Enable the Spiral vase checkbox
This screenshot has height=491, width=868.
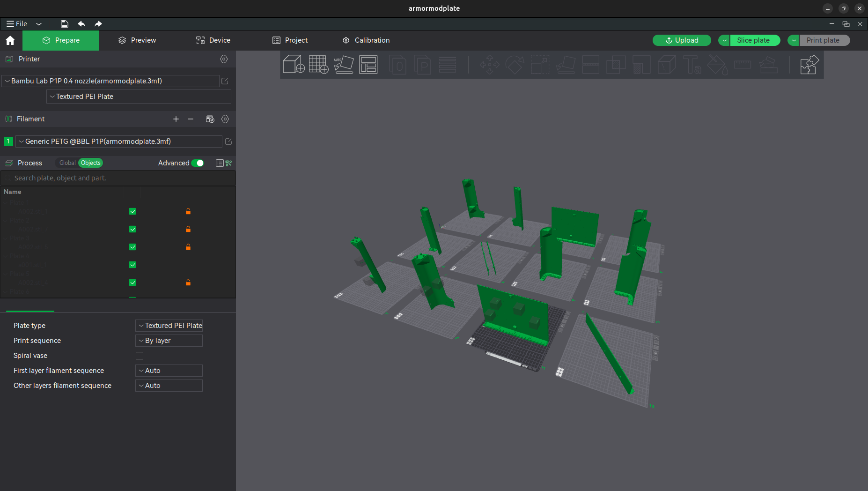[140, 356]
